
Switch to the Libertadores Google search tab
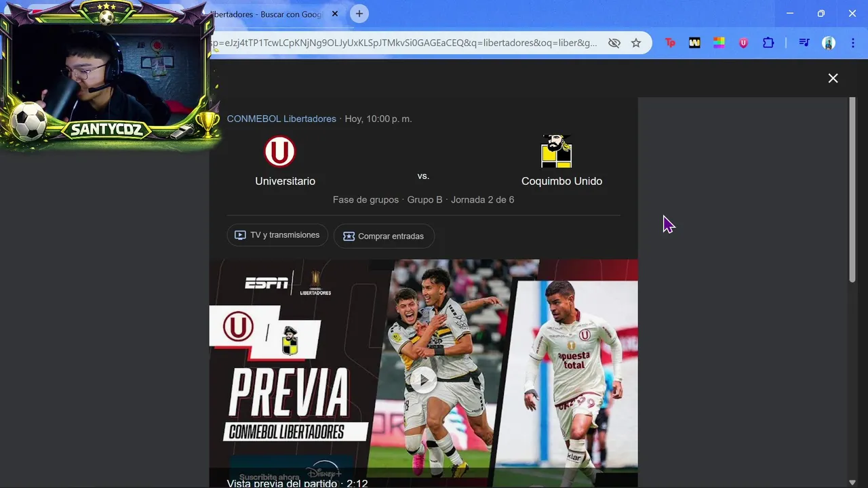[x=268, y=14]
